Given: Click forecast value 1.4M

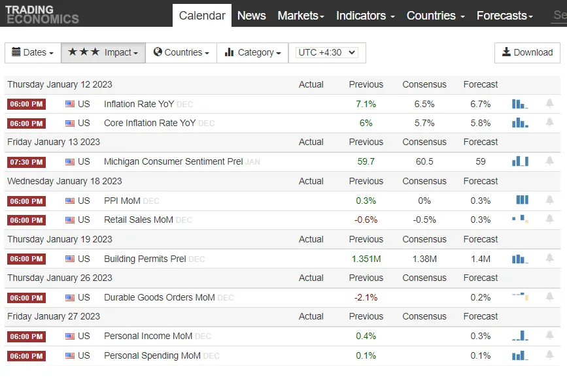Looking at the screenshot, I should [x=481, y=259].
